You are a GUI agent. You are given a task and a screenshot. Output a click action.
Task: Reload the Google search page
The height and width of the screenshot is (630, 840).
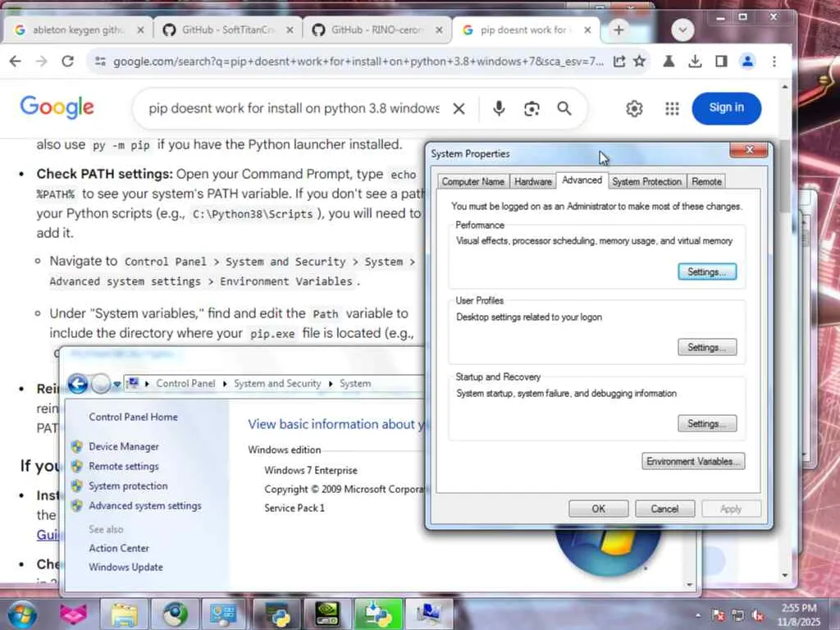[x=67, y=61]
